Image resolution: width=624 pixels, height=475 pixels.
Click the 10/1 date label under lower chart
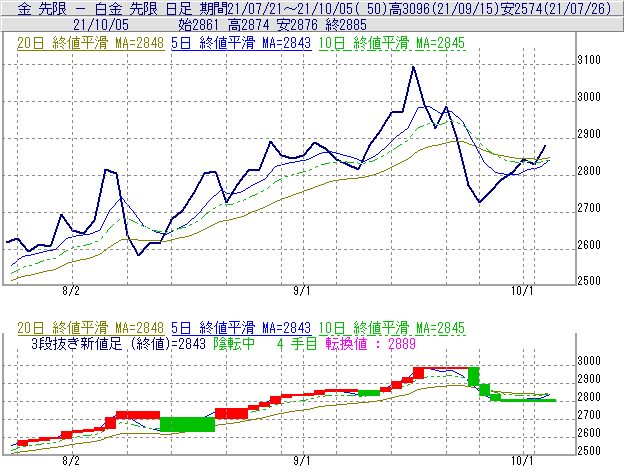(x=522, y=461)
